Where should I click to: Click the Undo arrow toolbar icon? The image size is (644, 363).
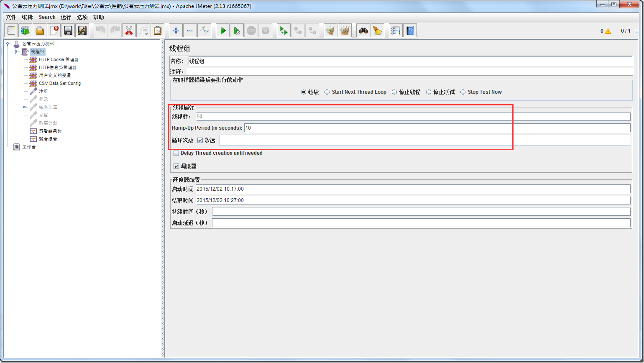[101, 31]
